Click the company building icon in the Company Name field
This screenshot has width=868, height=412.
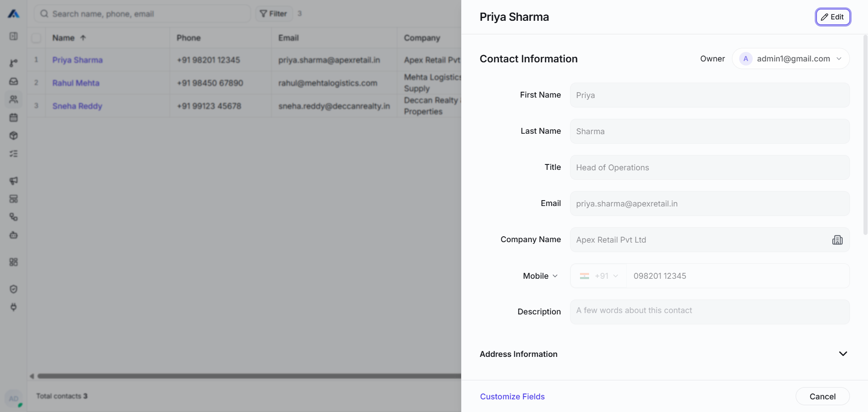tap(837, 240)
